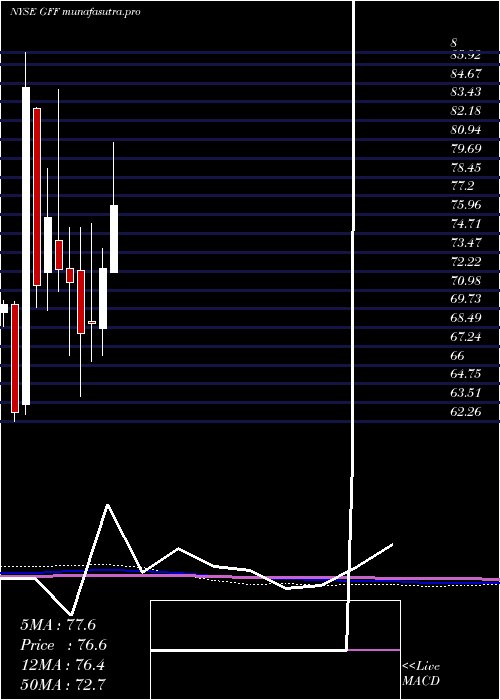The height and width of the screenshot is (700, 500).
Task: Click the small red doji candlestick near 68.49
Action: pos(92,322)
